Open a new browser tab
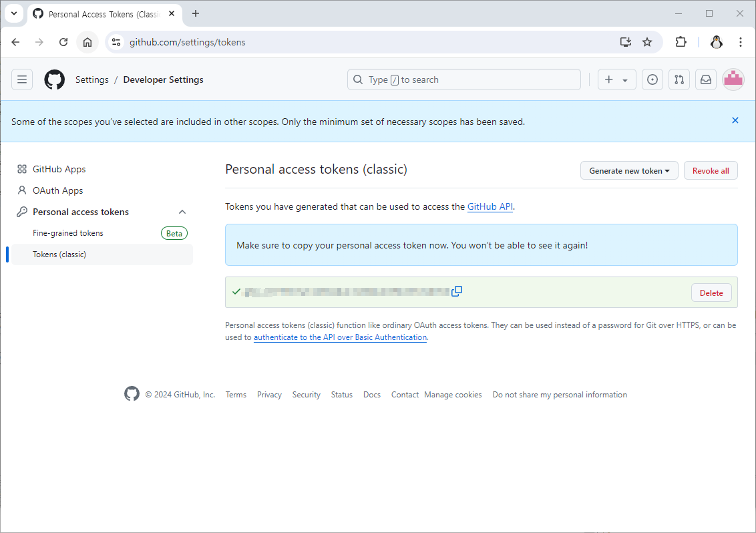This screenshot has width=756, height=533. [195, 13]
